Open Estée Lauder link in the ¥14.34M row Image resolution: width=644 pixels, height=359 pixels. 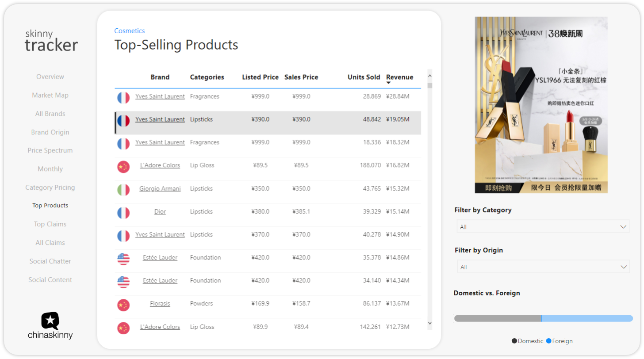pos(160,281)
